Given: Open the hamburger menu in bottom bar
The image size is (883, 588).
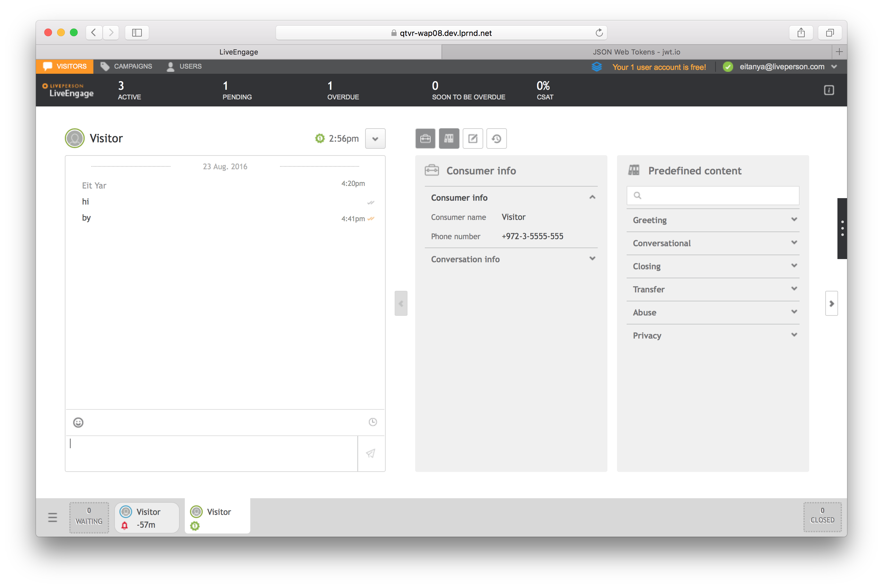Looking at the screenshot, I should tap(53, 517).
